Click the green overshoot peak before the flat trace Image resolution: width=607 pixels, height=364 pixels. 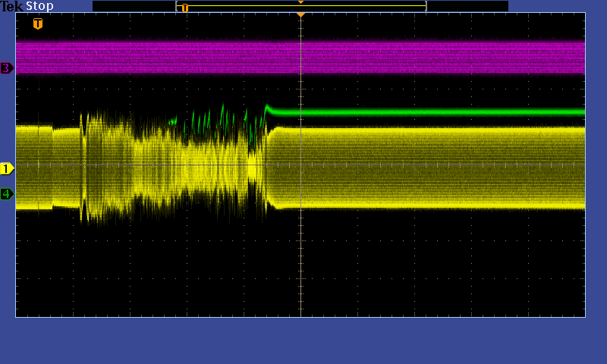pyautogui.click(x=267, y=107)
